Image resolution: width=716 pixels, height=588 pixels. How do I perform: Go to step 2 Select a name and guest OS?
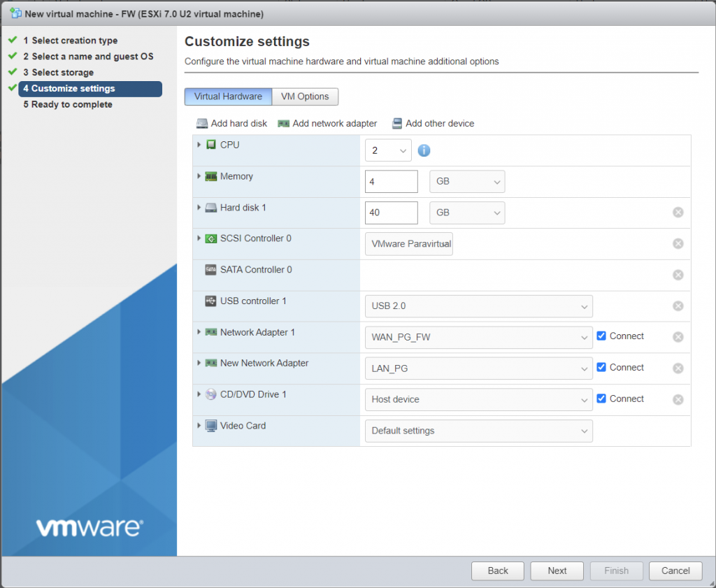[x=88, y=57]
